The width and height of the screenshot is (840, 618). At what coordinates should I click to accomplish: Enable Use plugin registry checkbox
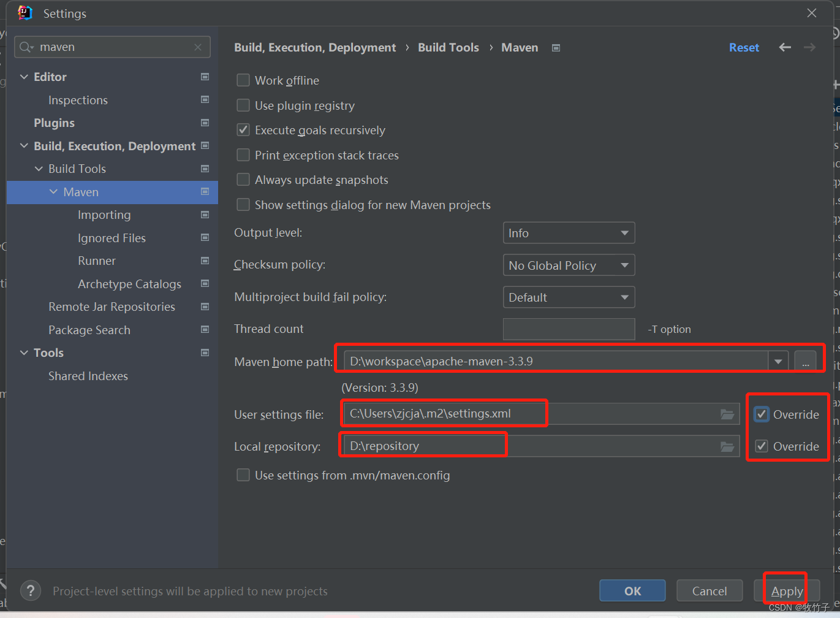tap(243, 105)
